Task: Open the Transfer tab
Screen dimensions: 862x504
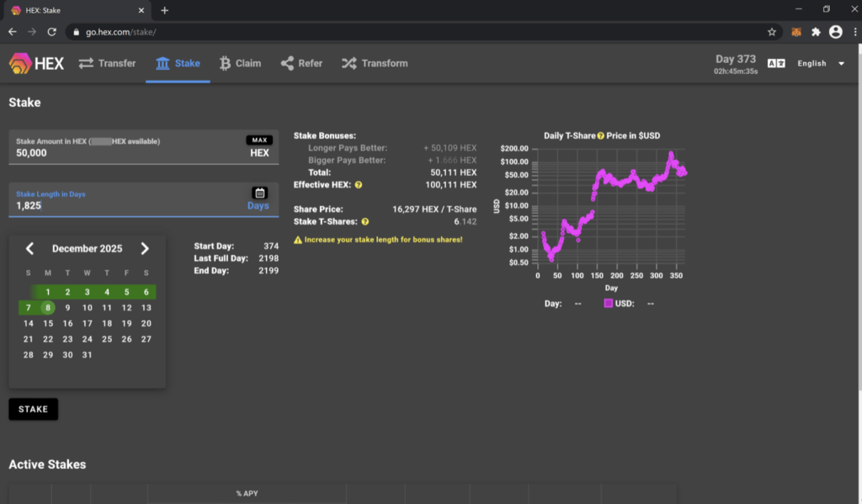Action: 107,63
